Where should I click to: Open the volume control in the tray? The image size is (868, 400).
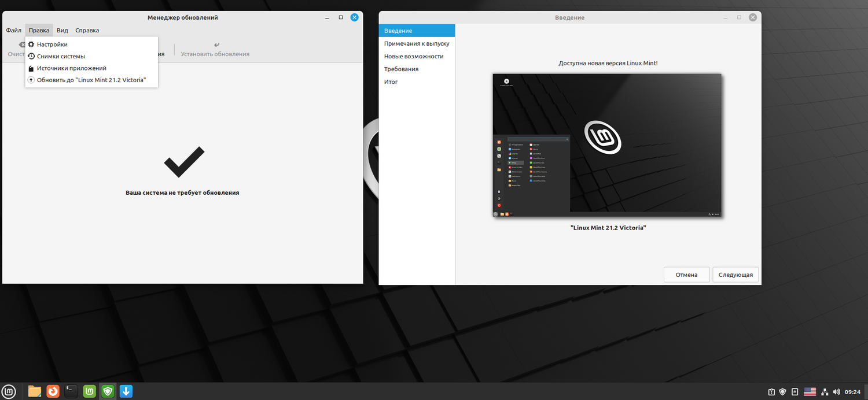tap(836, 392)
